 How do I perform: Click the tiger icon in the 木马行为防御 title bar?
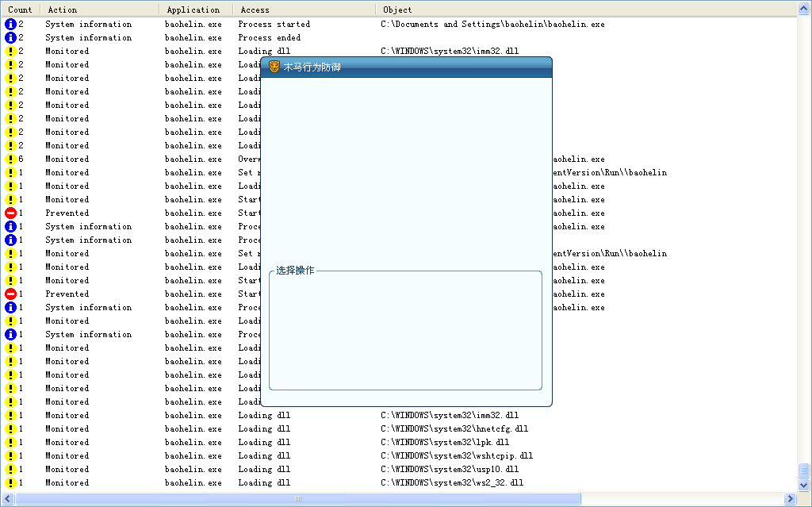pyautogui.click(x=274, y=67)
